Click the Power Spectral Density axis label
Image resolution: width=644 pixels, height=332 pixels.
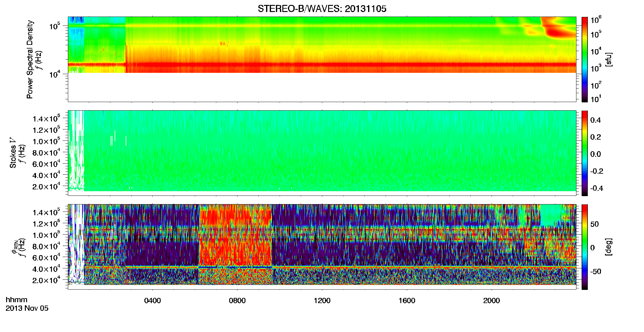[30, 59]
